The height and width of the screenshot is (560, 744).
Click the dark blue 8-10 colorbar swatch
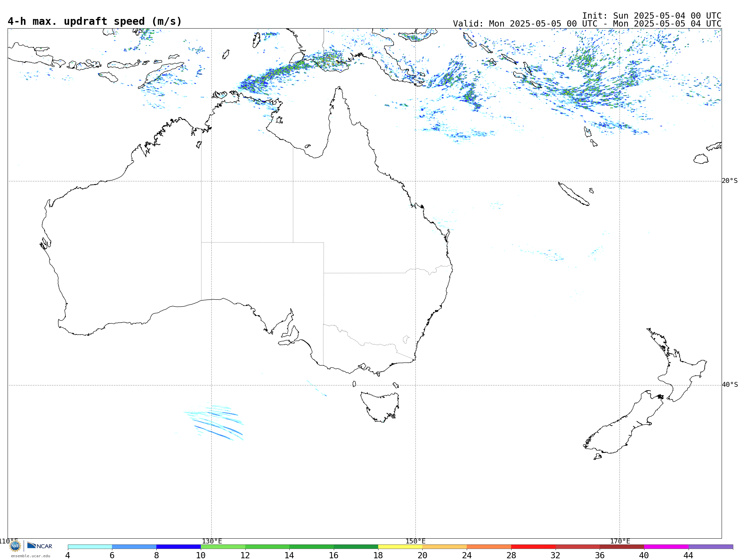[x=178, y=547]
